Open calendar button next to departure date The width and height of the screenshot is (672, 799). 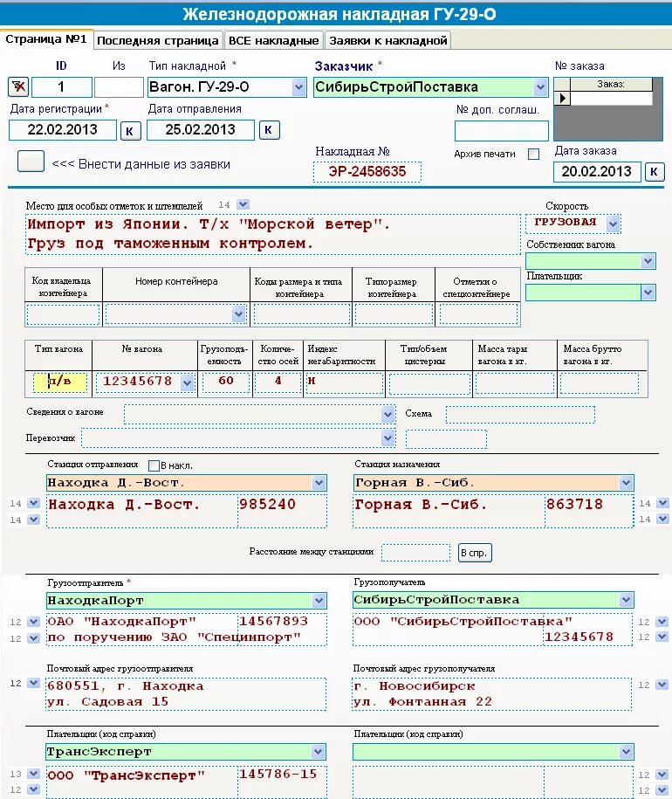[x=269, y=130]
